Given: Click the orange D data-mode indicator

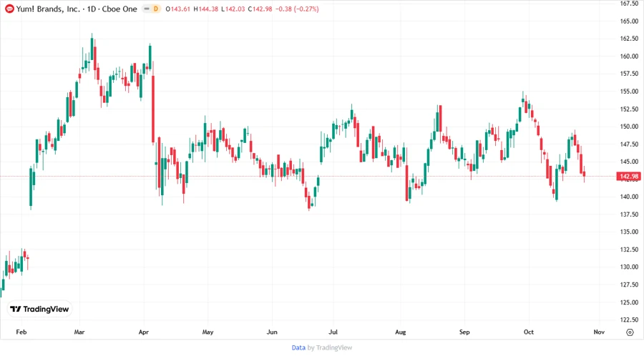Looking at the screenshot, I should pos(156,9).
